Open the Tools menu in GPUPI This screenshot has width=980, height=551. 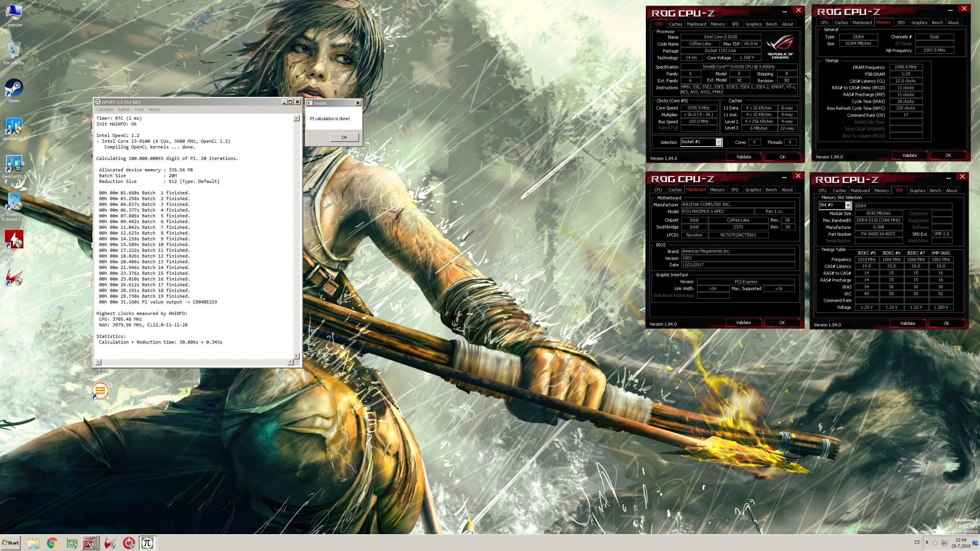(x=139, y=109)
